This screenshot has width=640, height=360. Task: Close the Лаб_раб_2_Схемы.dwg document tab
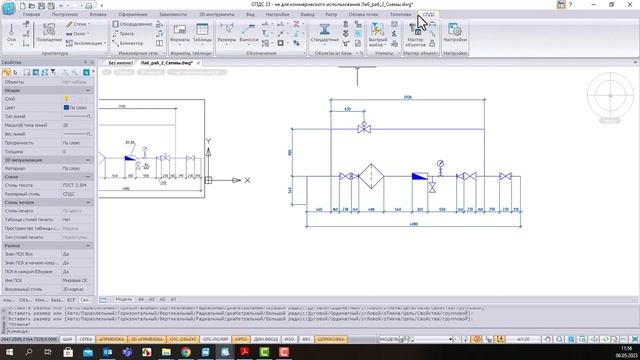[x=198, y=63]
